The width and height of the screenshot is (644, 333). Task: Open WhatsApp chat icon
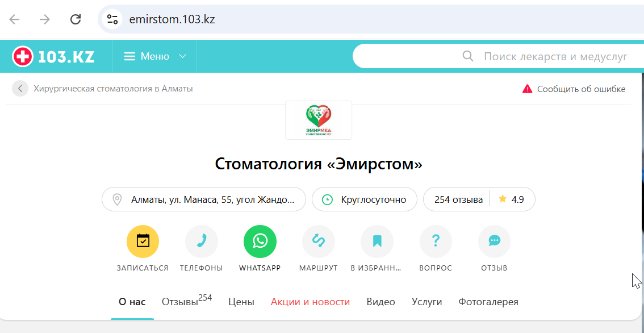point(260,242)
